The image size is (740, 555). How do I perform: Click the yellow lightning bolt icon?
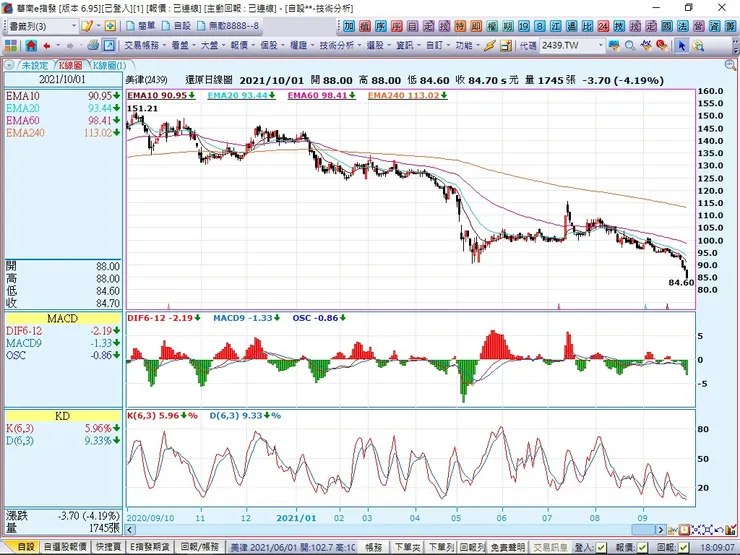pos(490,46)
